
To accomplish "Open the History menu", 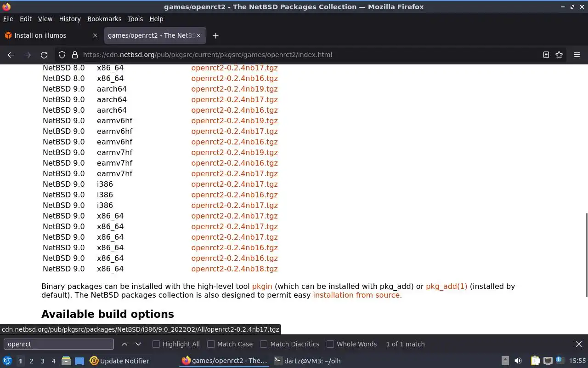I will click(x=70, y=19).
